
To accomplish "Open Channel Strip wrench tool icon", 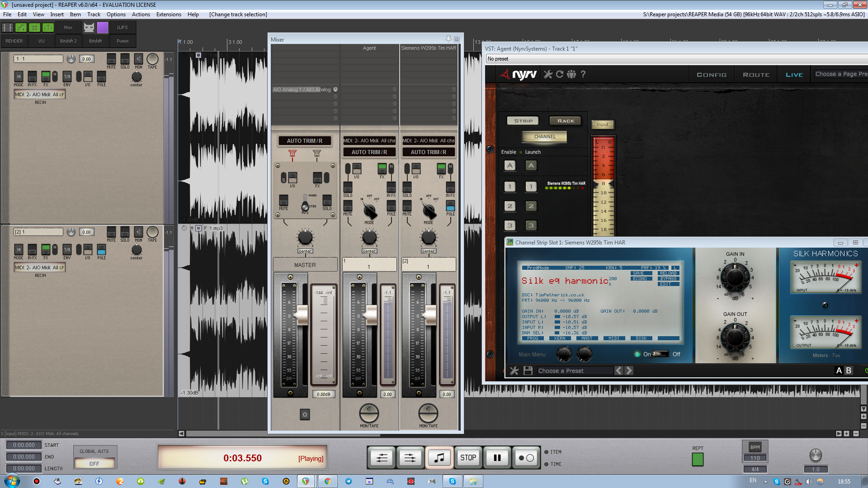I will coord(514,371).
